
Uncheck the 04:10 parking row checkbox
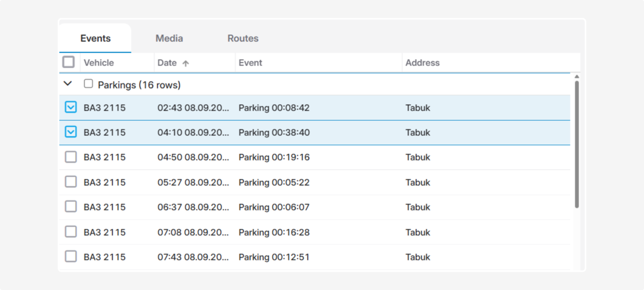pos(71,132)
